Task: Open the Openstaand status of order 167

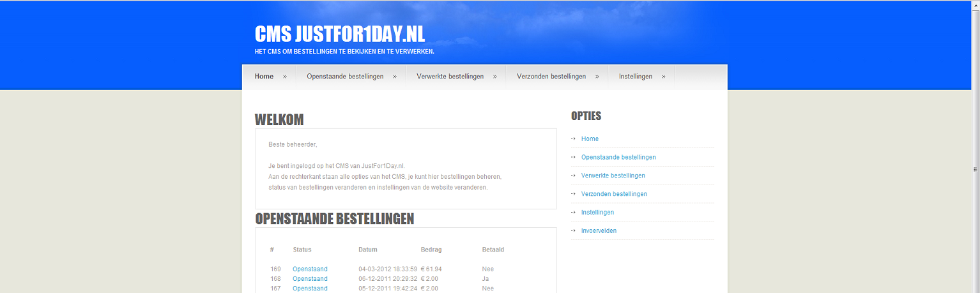Action: (310, 289)
